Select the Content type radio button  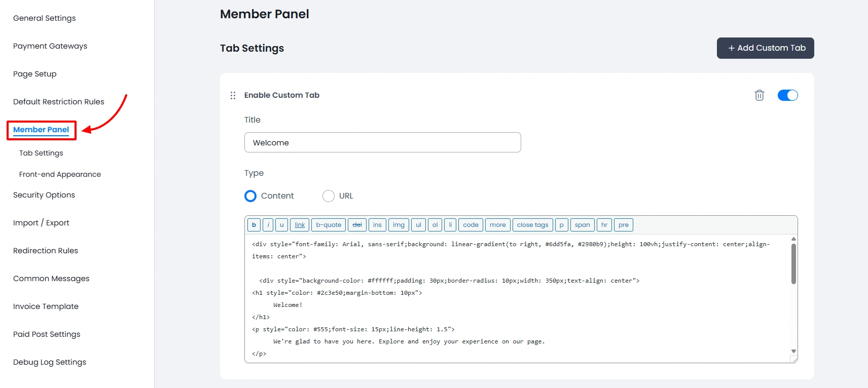(250, 196)
